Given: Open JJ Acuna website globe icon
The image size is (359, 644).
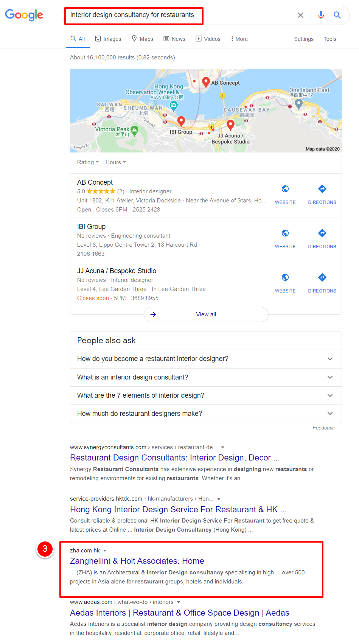Looking at the screenshot, I should click(285, 277).
